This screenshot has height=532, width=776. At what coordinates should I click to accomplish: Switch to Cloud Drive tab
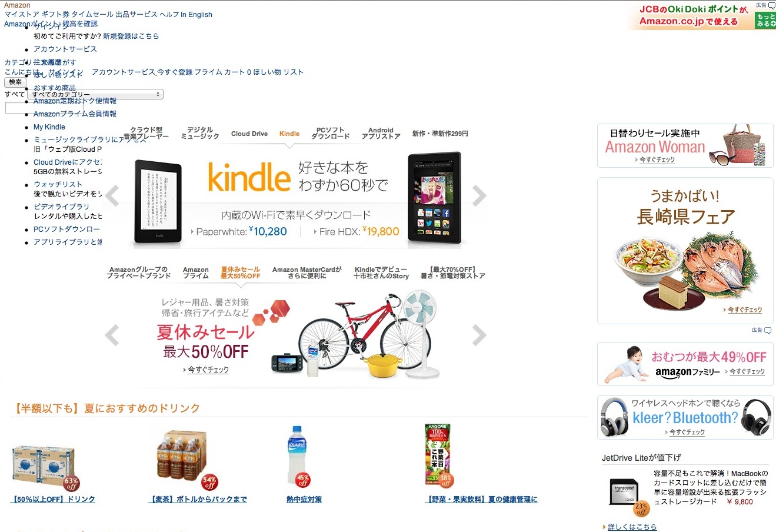pyautogui.click(x=249, y=134)
